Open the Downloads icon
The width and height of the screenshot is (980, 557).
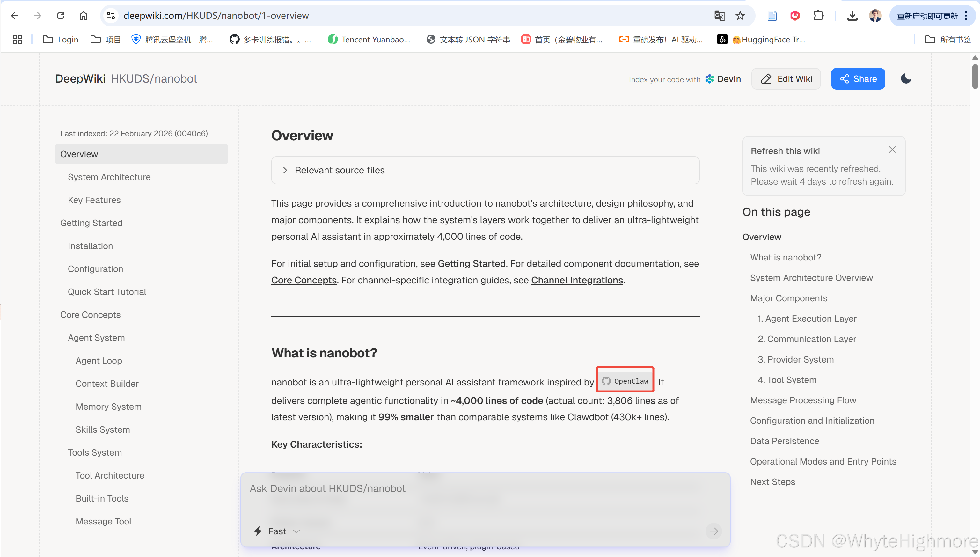[x=852, y=16]
